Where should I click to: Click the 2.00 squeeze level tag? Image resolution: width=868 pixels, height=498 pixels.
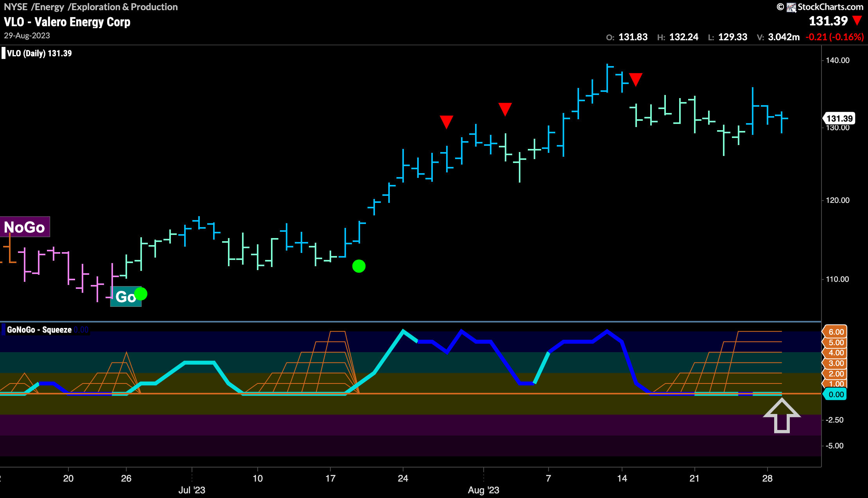[x=835, y=374]
